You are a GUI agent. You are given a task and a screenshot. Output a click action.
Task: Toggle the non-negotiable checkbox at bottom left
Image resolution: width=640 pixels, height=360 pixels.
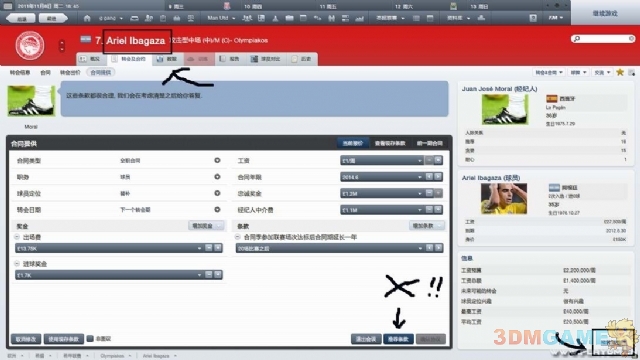pyautogui.click(x=90, y=338)
